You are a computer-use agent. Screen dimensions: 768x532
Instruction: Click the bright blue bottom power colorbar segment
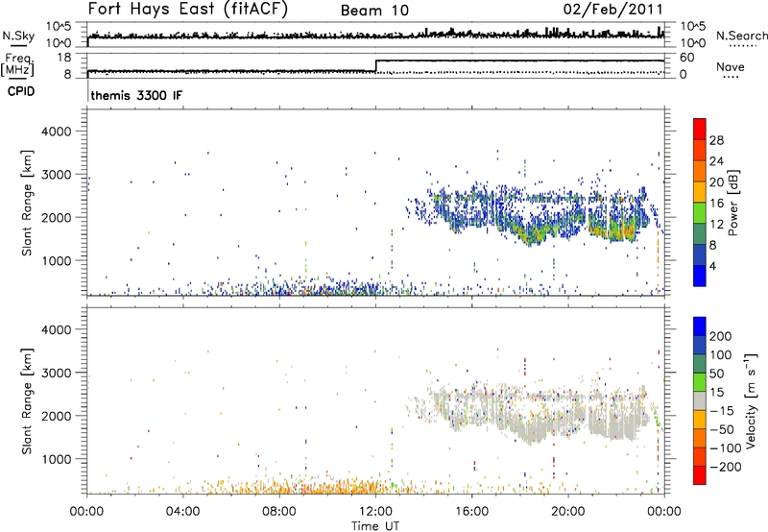pos(700,276)
